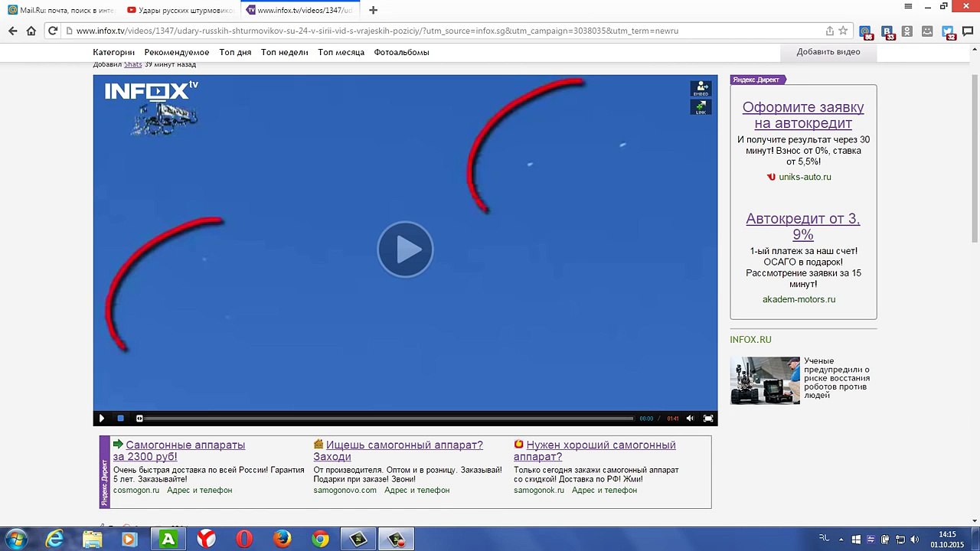Viewport: 980px width, 551px height.
Task: Bookmark this page with the star icon
Action: (x=843, y=31)
